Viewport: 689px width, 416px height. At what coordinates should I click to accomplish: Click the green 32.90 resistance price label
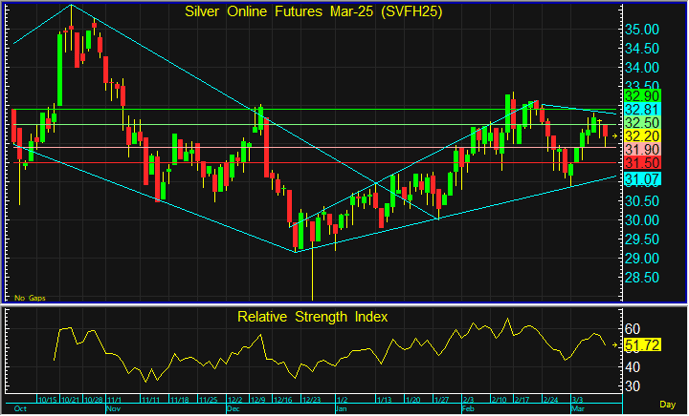coord(640,95)
